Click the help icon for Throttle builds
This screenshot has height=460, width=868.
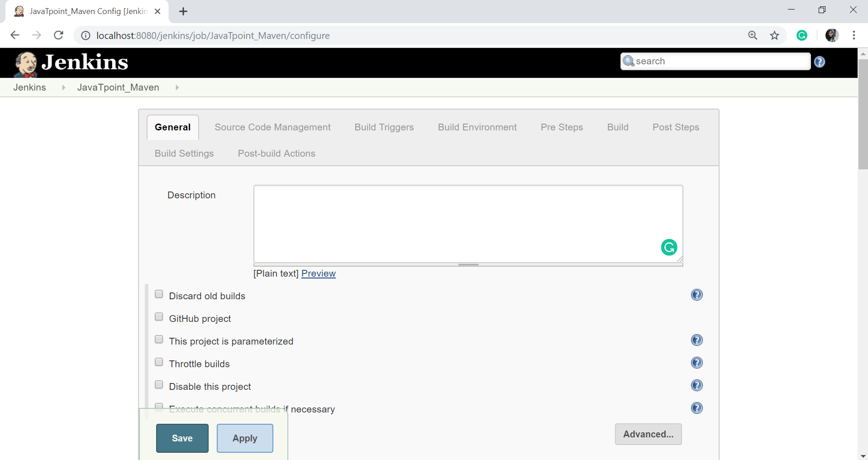point(696,363)
